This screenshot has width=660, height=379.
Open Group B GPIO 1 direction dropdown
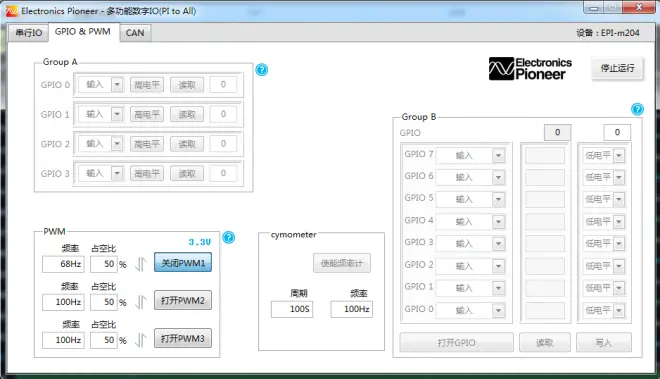click(x=498, y=288)
